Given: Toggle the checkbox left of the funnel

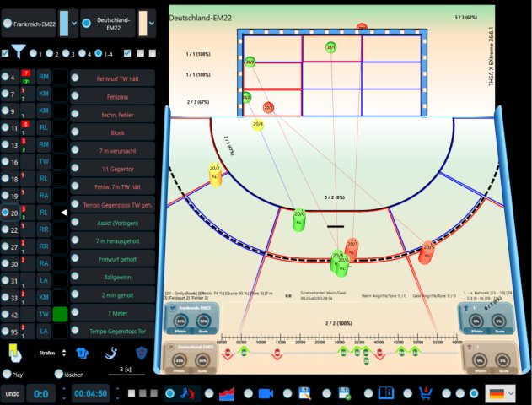Looking at the screenshot, I should (x=5, y=53).
